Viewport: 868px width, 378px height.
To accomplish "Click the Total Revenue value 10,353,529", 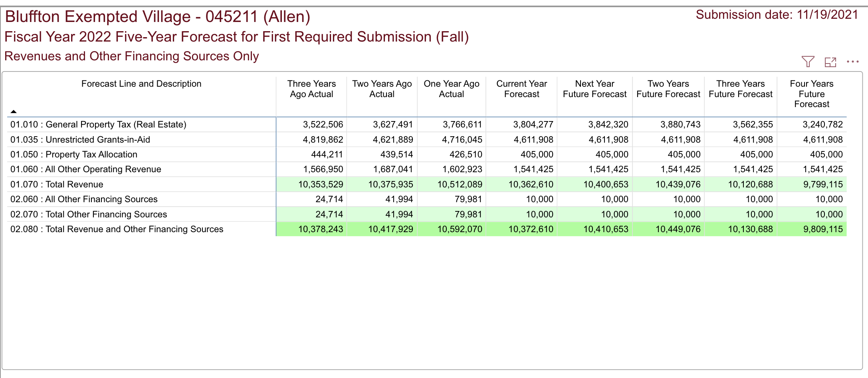I will coord(321,184).
